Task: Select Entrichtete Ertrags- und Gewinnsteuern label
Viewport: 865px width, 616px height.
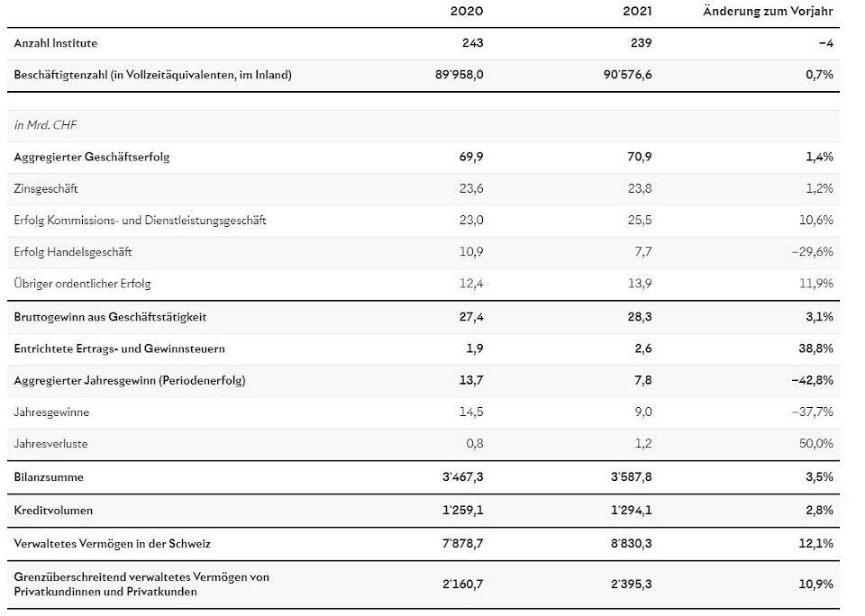Action: 120,349
